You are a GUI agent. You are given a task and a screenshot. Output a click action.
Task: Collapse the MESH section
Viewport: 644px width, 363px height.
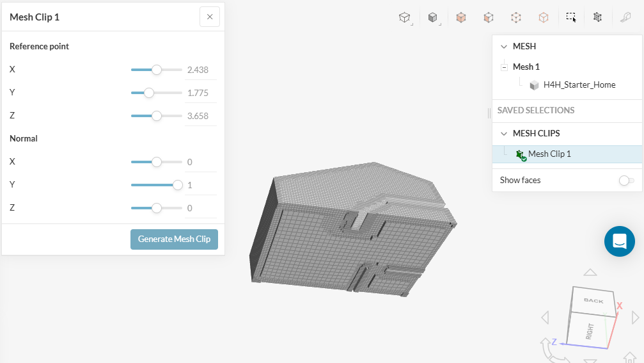click(504, 47)
